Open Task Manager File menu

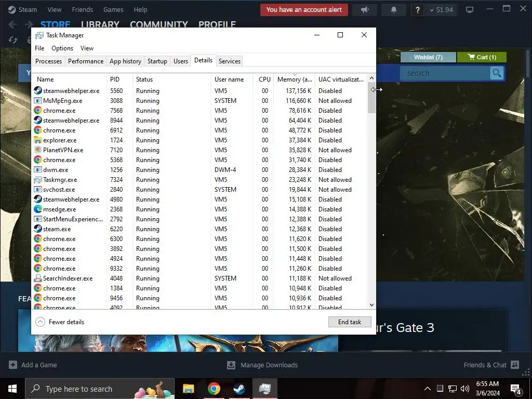(x=39, y=48)
